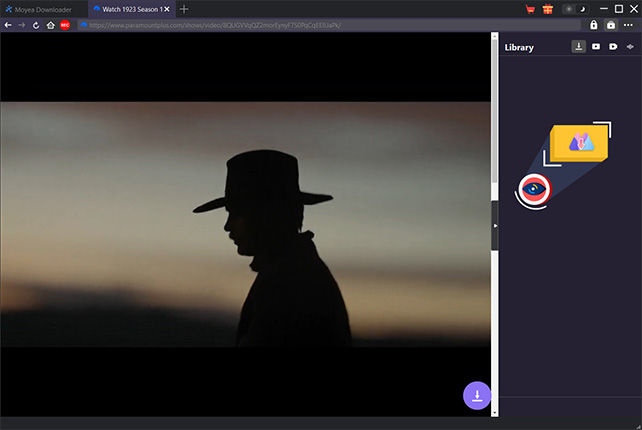
Task: Open the recorded videos Library tab
Action: (x=613, y=47)
